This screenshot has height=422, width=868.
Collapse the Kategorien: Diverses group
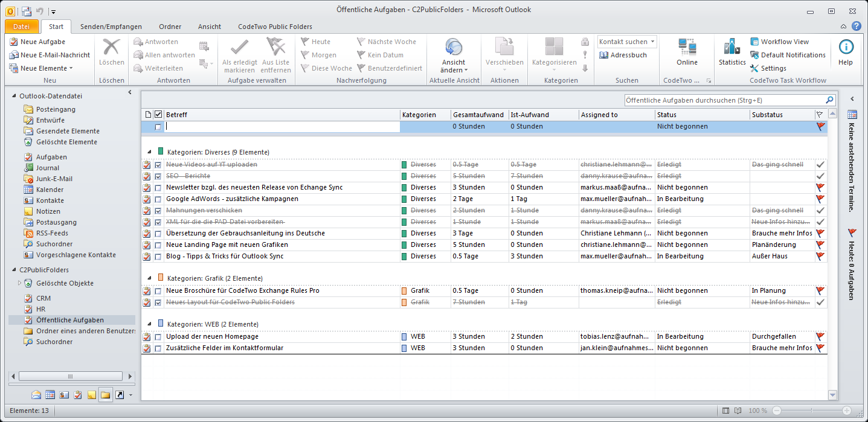tap(149, 152)
